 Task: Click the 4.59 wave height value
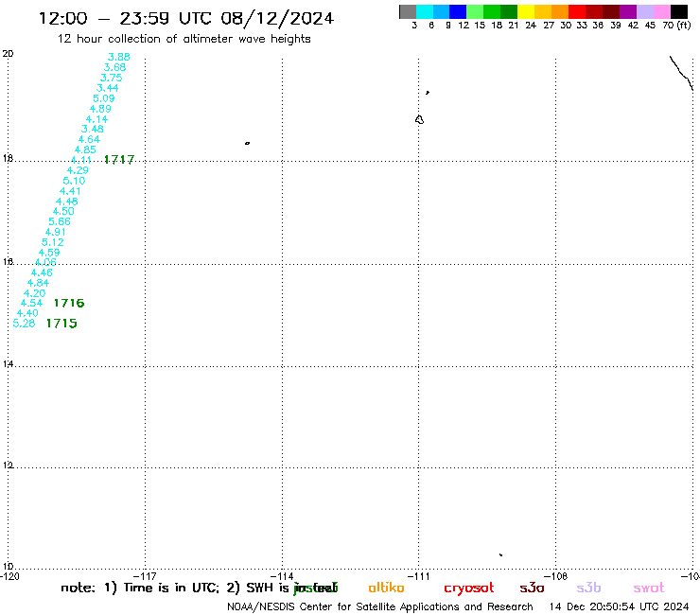pos(48,253)
